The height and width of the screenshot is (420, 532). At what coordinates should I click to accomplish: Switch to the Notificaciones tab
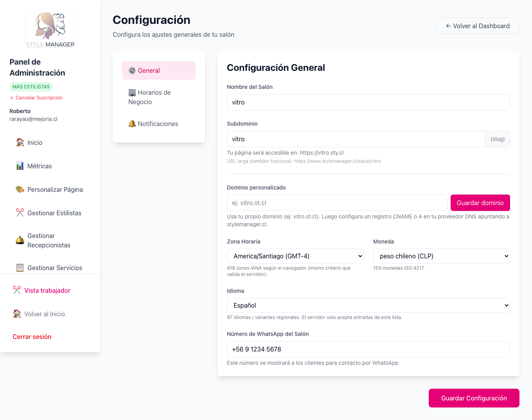158,124
